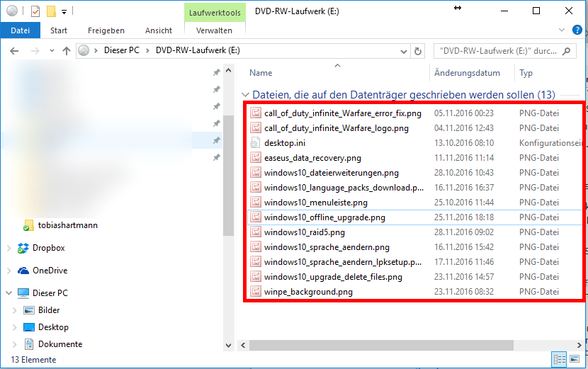The image size is (588, 369).
Task: Switch to the Start ribbon tab
Action: tap(59, 30)
